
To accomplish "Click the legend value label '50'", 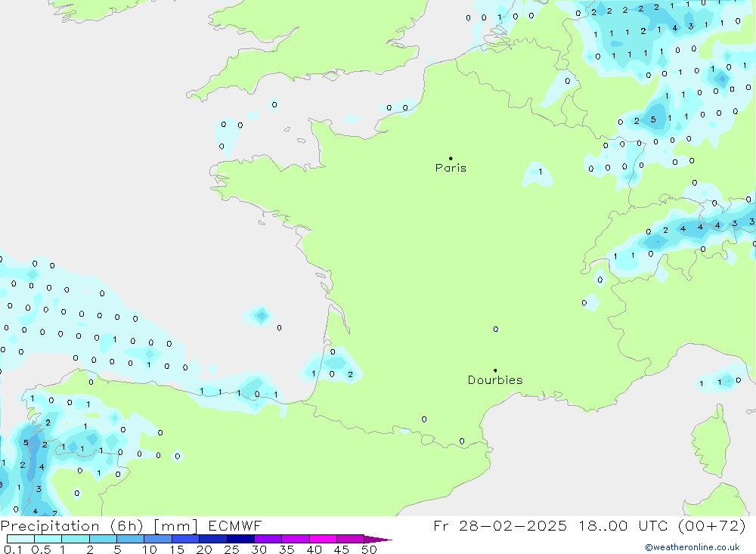I will 369,549.
